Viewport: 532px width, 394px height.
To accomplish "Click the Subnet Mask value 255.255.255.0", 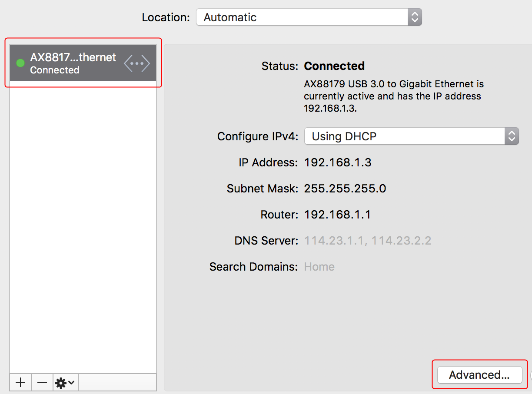I will tap(345, 189).
